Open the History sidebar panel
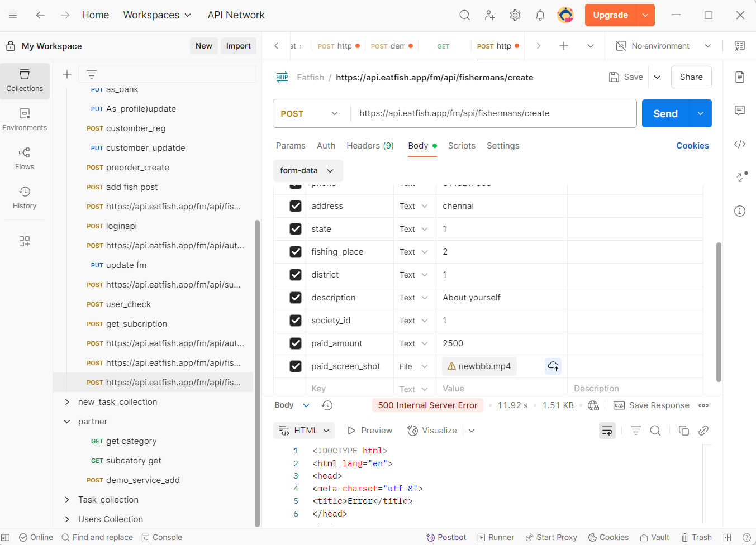The image size is (756, 545). tap(25, 198)
